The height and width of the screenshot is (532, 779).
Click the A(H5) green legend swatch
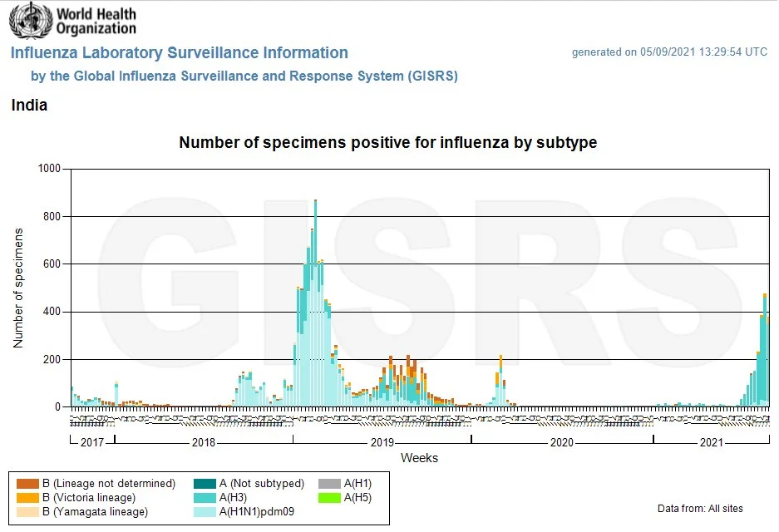[330, 497]
